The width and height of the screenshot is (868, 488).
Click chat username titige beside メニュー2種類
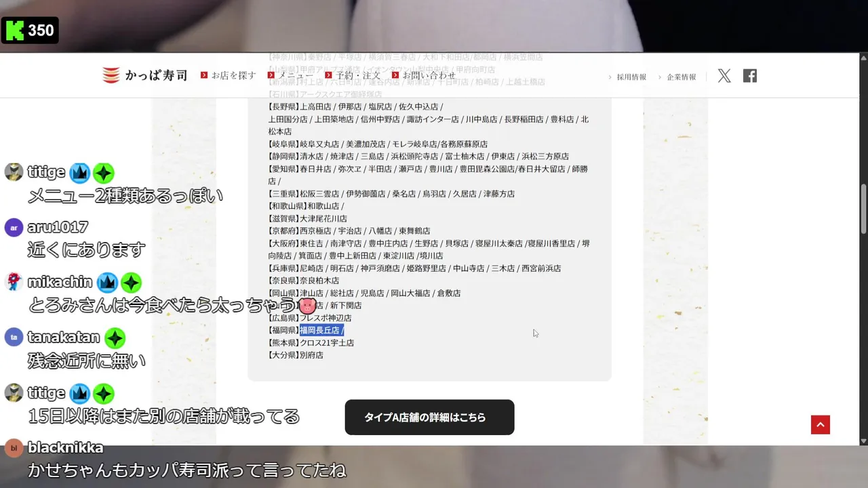[46, 172]
